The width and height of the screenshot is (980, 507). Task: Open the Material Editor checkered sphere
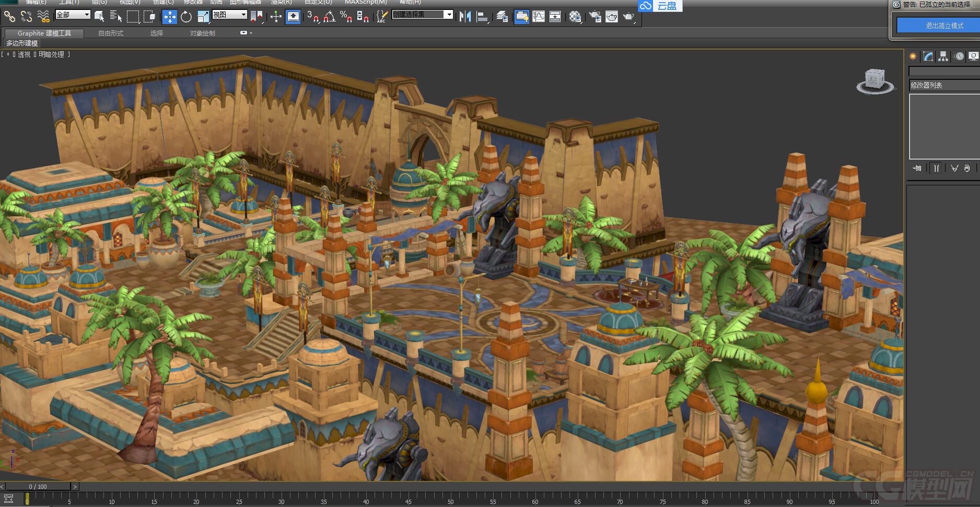[575, 17]
